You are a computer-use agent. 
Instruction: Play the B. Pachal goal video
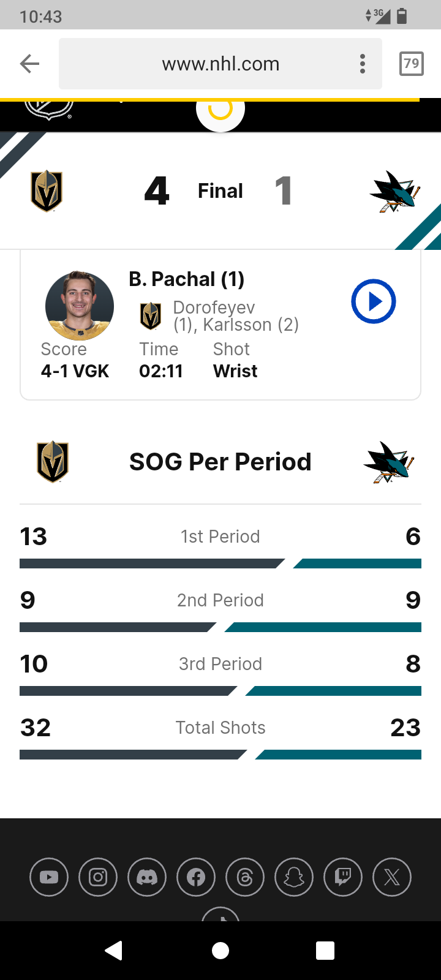[x=374, y=301]
